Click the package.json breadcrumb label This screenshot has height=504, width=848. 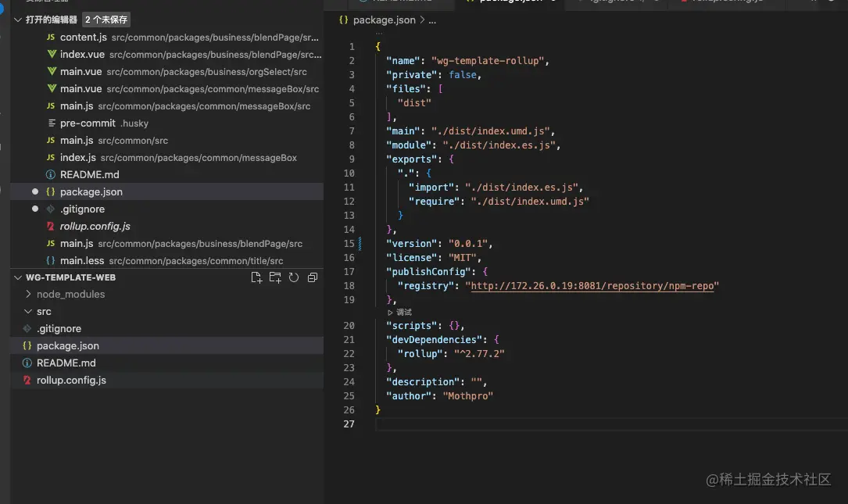point(384,20)
